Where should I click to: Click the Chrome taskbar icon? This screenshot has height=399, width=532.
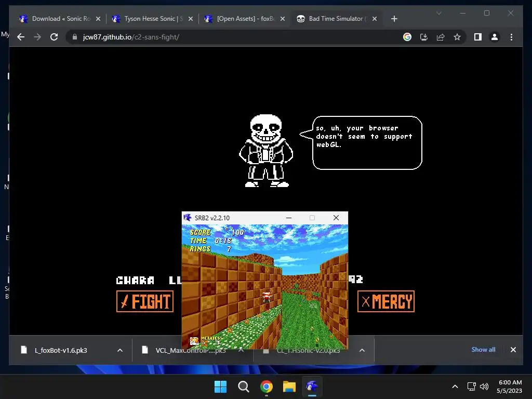point(267,387)
